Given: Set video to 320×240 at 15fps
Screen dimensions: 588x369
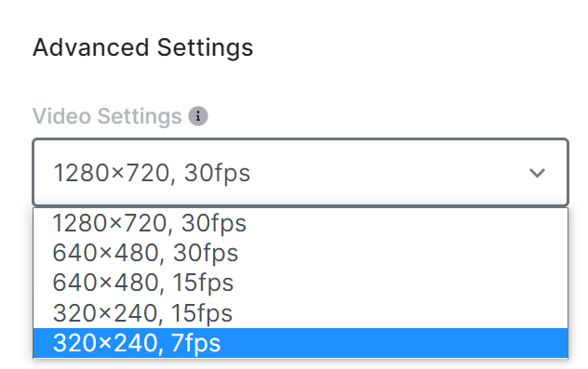Looking at the screenshot, I should point(301,313).
